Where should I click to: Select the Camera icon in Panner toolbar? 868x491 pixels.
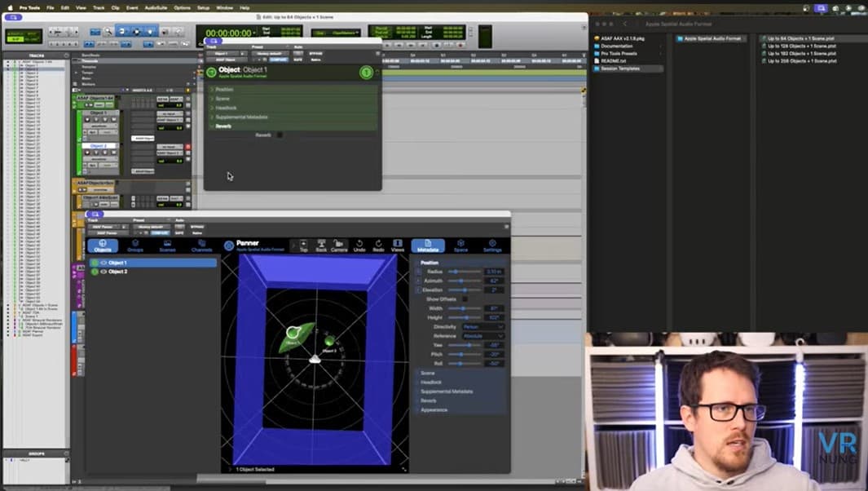339,245
